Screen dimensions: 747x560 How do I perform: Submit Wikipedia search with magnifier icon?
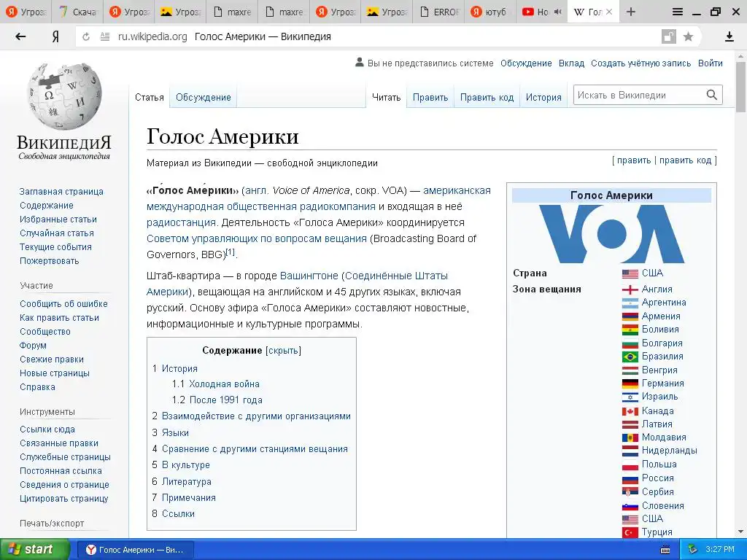tap(712, 95)
